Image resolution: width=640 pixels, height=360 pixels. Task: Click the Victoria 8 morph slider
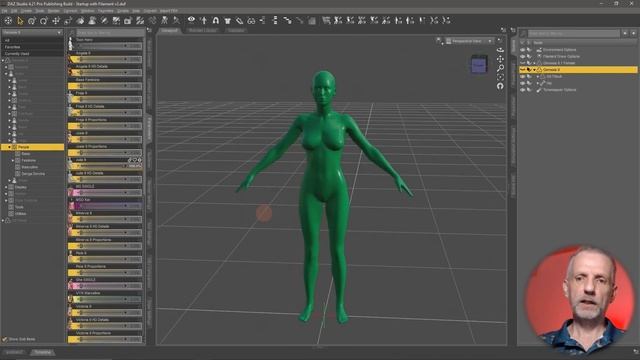pos(105,313)
